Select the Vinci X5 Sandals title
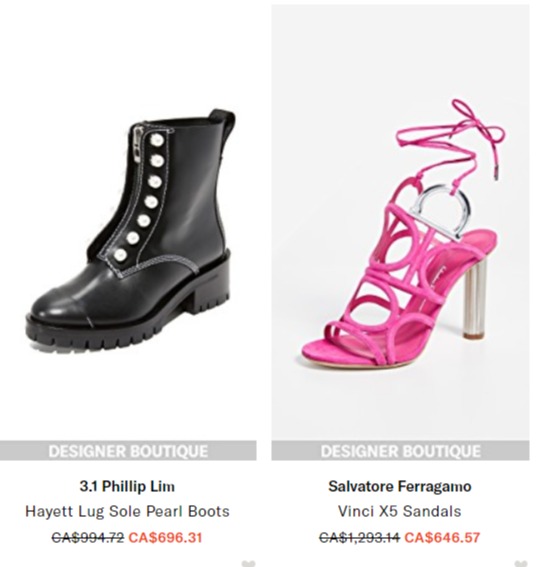The image size is (537, 567). [400, 511]
